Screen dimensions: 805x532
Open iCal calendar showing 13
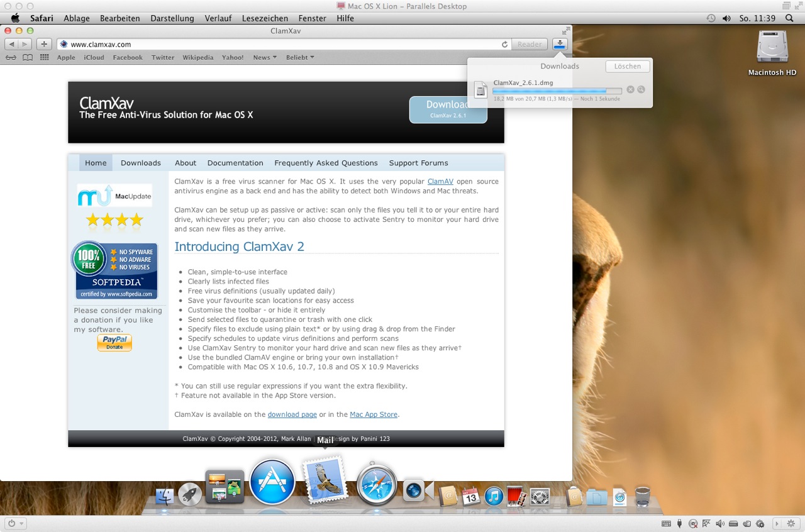471,496
